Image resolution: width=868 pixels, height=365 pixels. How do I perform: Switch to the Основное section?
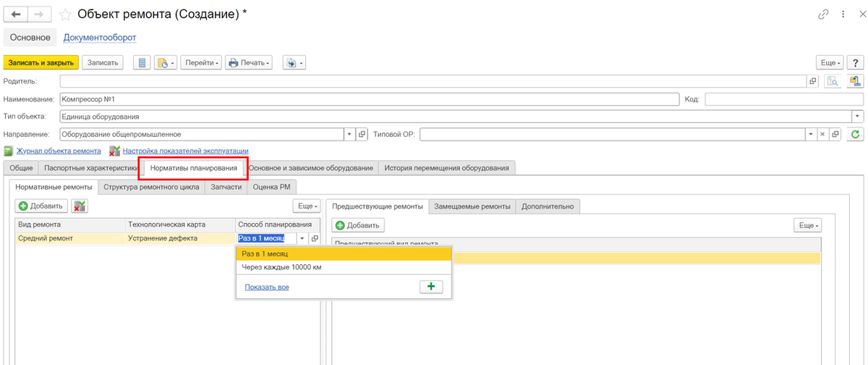(x=30, y=38)
